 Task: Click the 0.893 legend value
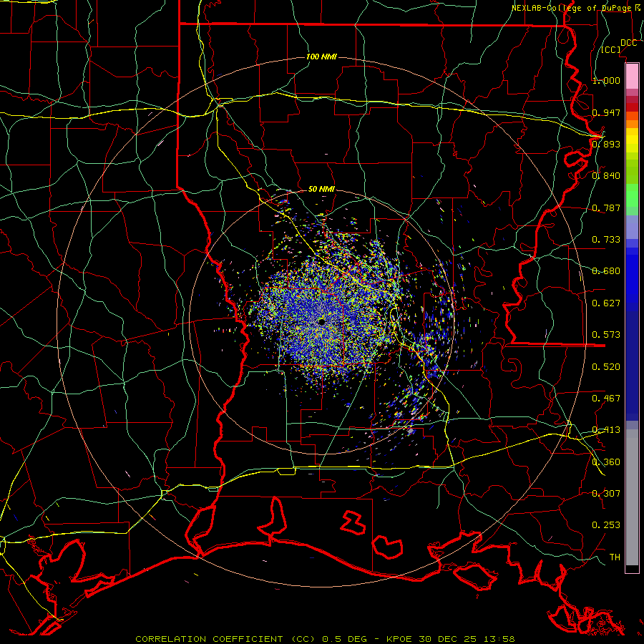tap(606, 144)
